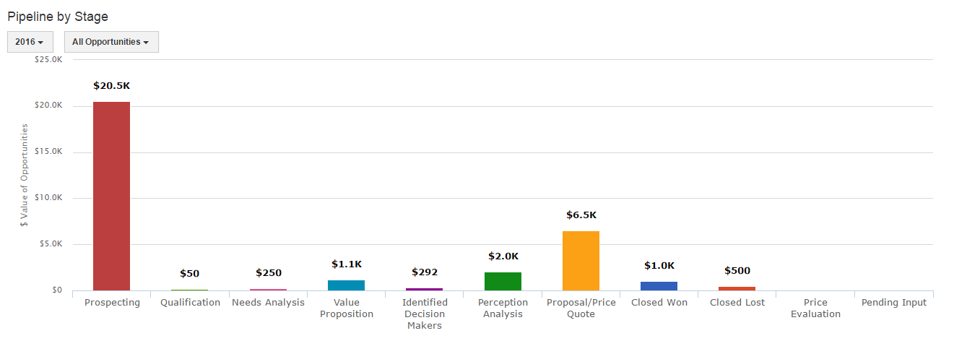Click the $ Value of Opportunities axis title
The image size is (980, 341).
25,175
